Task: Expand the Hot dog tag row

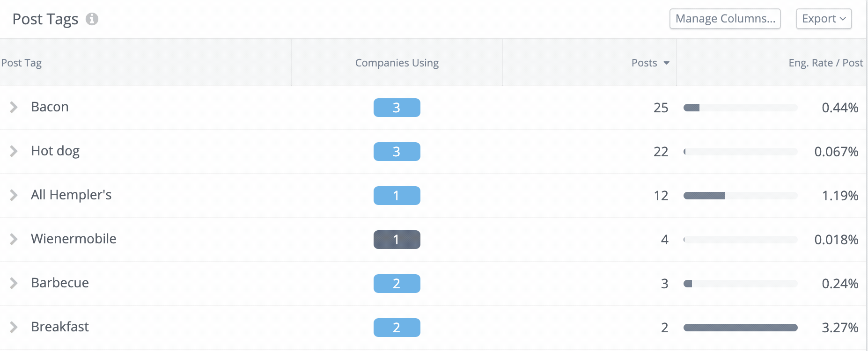Action: pyautogui.click(x=14, y=151)
